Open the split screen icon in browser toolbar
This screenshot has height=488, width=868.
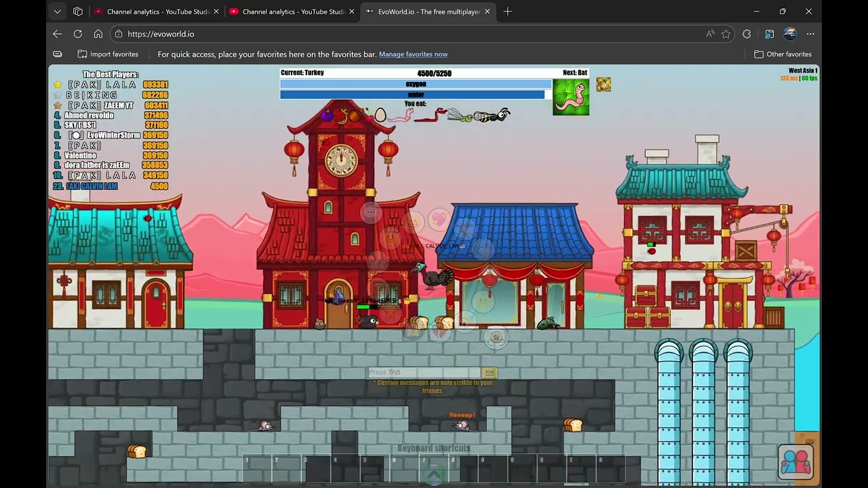coord(770,34)
